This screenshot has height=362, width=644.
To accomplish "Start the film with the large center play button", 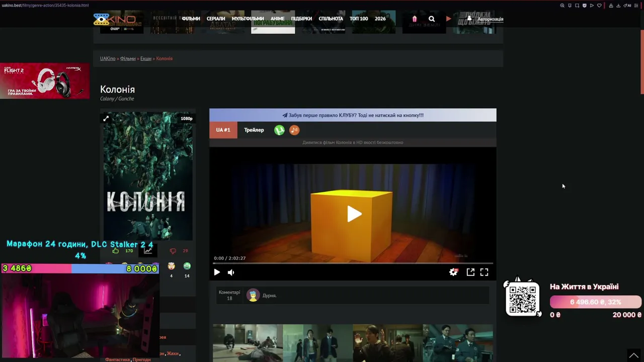I will 354,214.
